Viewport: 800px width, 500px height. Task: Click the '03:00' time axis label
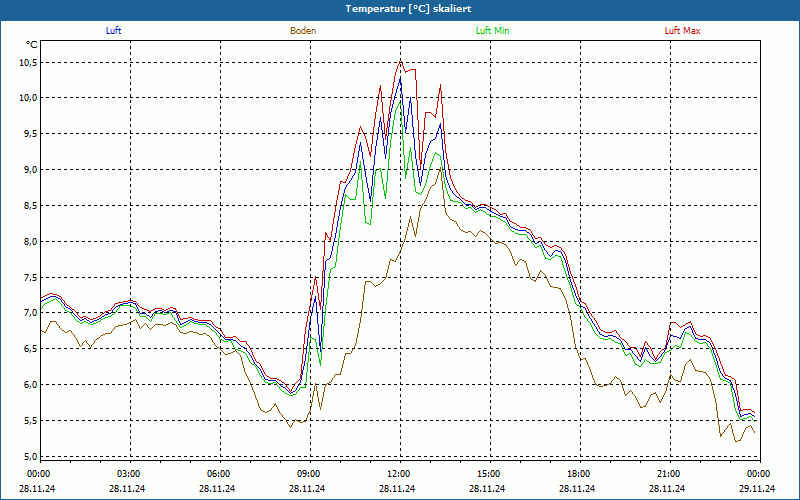130,474
